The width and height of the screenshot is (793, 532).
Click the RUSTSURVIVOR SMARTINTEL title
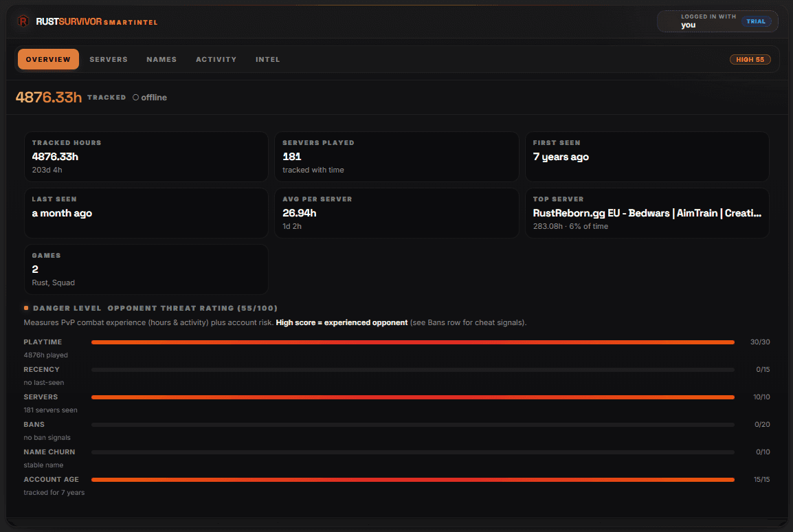(97, 22)
